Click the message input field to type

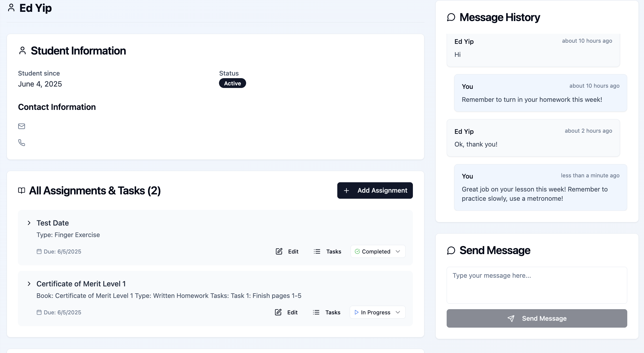pos(536,285)
